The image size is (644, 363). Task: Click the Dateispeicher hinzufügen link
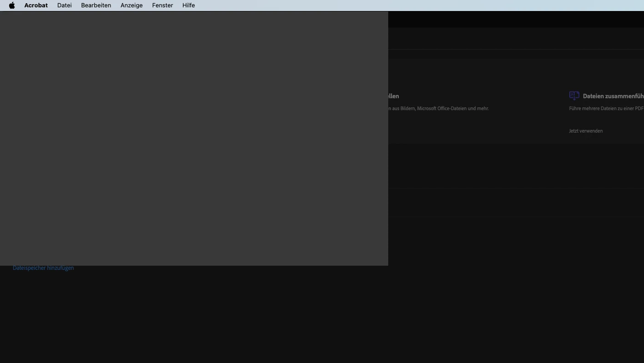click(x=43, y=268)
